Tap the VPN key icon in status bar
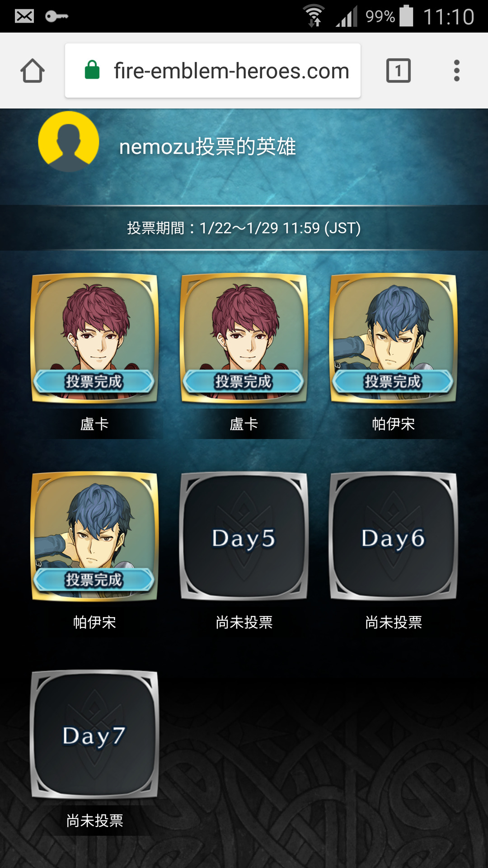This screenshot has width=488, height=868. click(56, 16)
